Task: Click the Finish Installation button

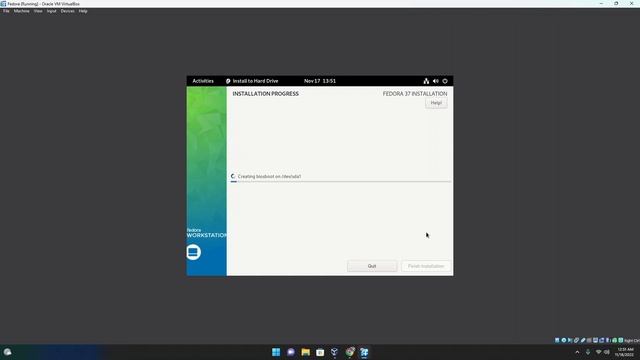Action: point(426,266)
